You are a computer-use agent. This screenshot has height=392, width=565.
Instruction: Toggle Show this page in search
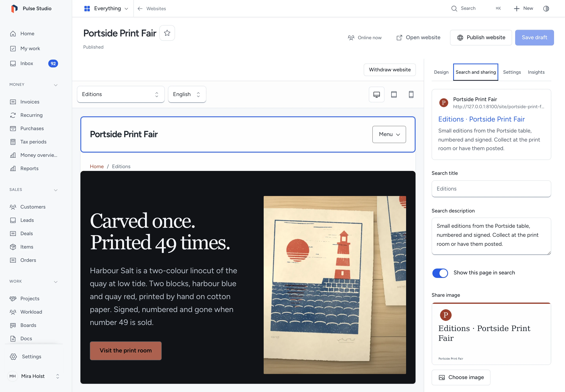point(440,273)
